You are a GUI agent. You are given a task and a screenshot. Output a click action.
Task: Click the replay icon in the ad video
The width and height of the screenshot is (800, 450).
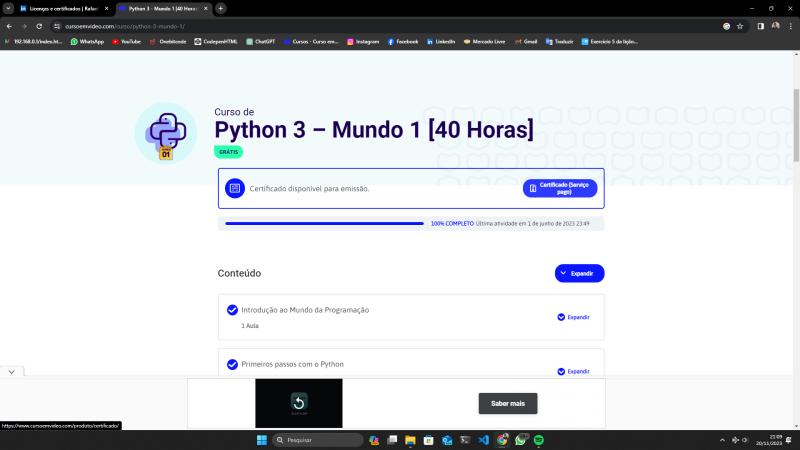point(299,402)
